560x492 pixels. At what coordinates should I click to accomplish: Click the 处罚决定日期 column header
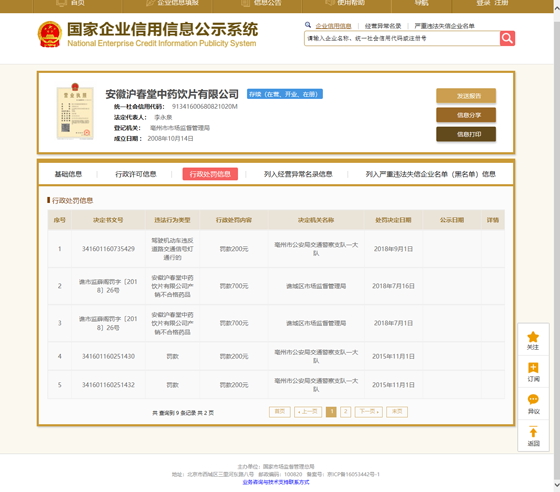tap(393, 220)
